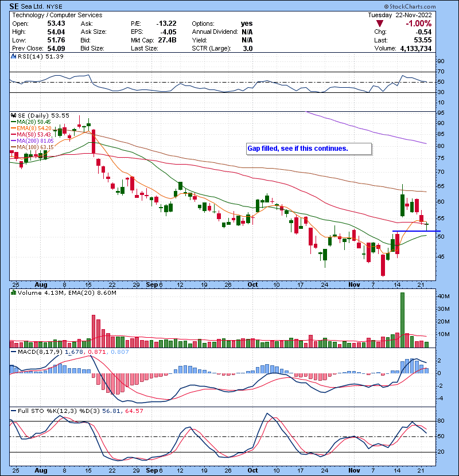The width and height of the screenshot is (459, 476).
Task: Click the stochastic %D value 64.57
Action: (134, 411)
